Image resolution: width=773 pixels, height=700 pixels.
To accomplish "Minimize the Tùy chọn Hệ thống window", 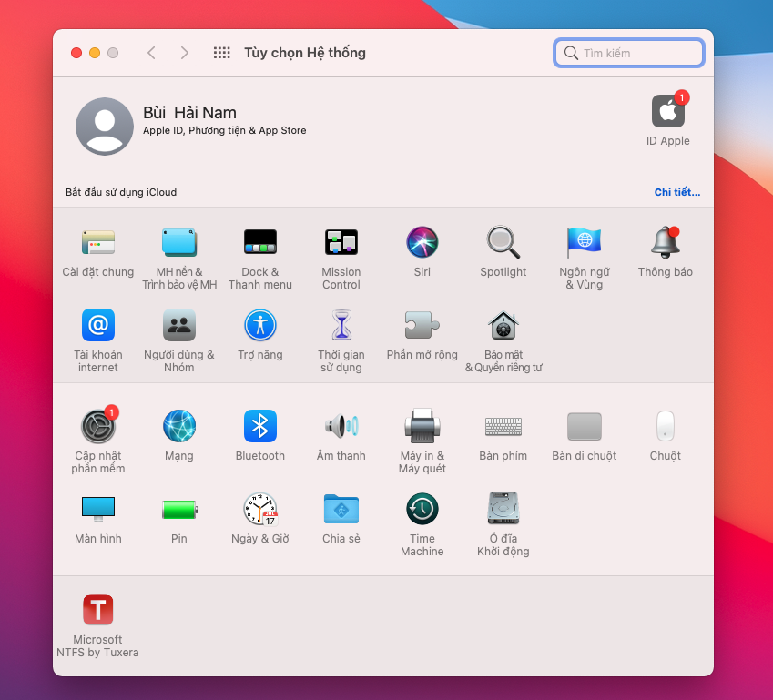I will point(95,53).
